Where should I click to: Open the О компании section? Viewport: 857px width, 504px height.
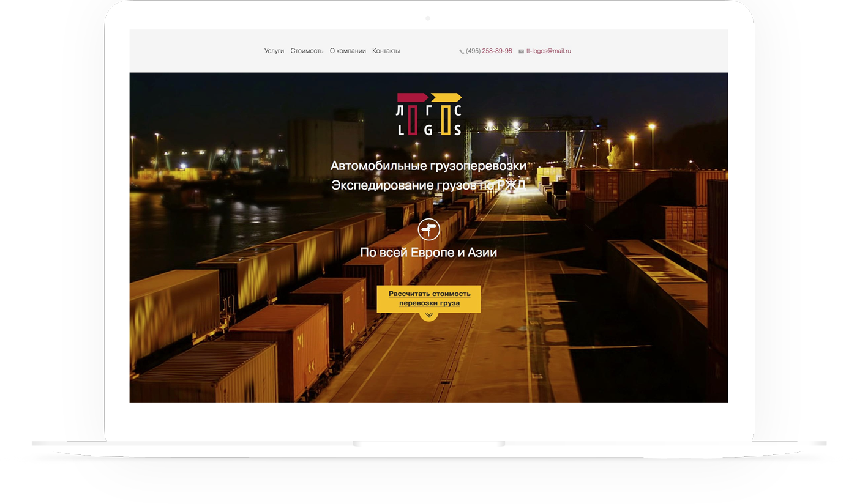[x=348, y=51]
